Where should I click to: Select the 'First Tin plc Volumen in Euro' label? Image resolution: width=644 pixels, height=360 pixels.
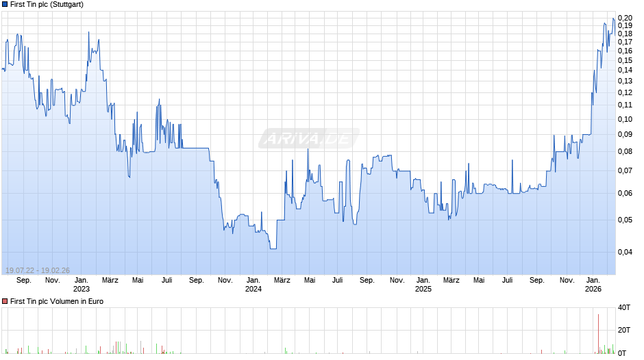[57, 301]
